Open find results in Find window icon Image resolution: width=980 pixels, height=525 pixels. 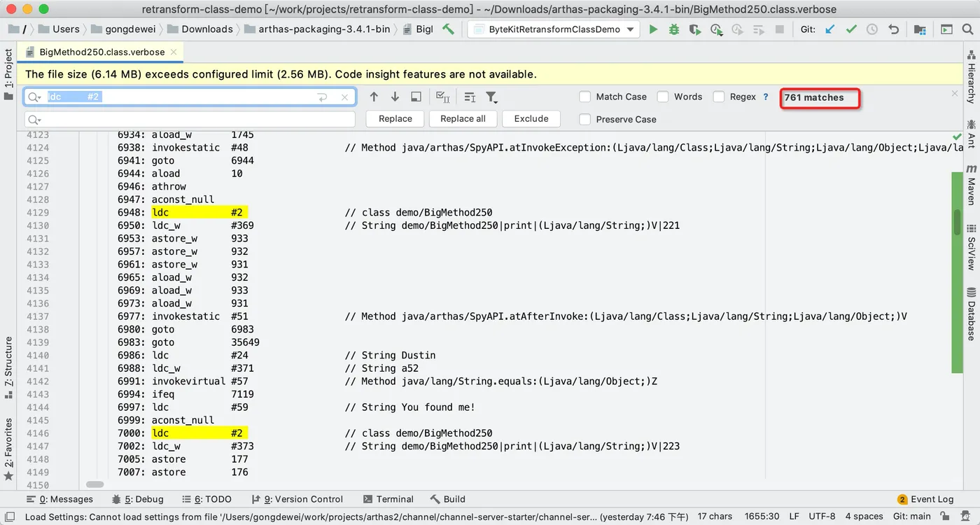[416, 97]
